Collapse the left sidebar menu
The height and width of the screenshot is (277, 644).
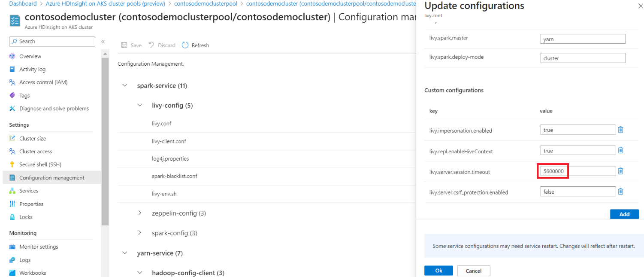click(103, 42)
